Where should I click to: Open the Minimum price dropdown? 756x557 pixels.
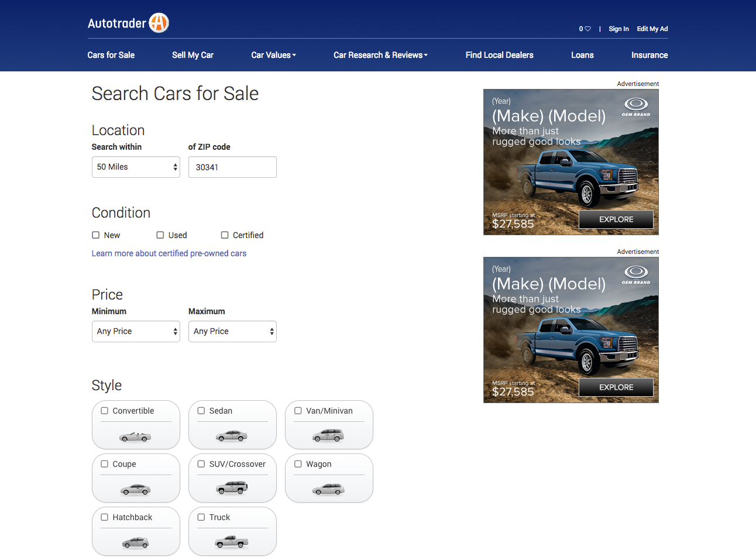tap(136, 331)
